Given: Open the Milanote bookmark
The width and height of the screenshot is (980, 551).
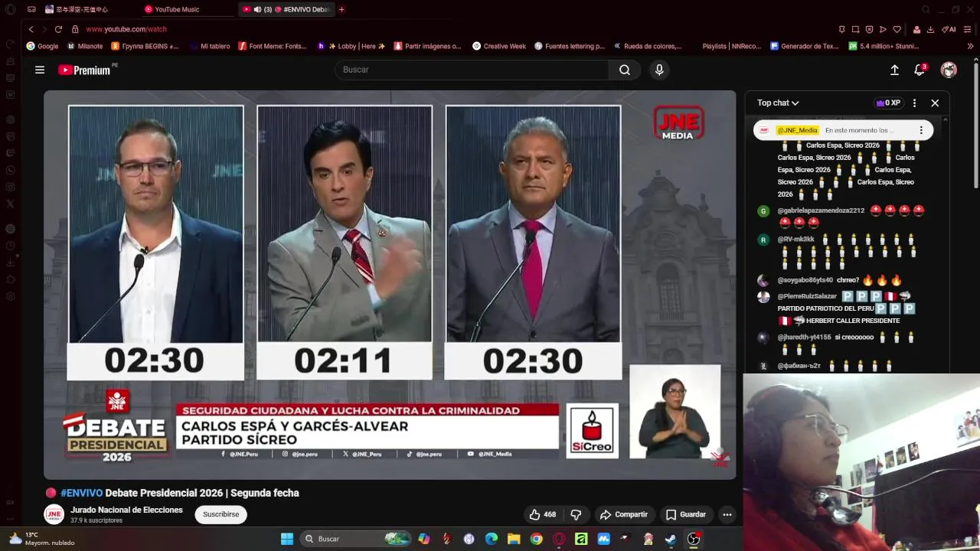Looking at the screenshot, I should pyautogui.click(x=85, y=46).
